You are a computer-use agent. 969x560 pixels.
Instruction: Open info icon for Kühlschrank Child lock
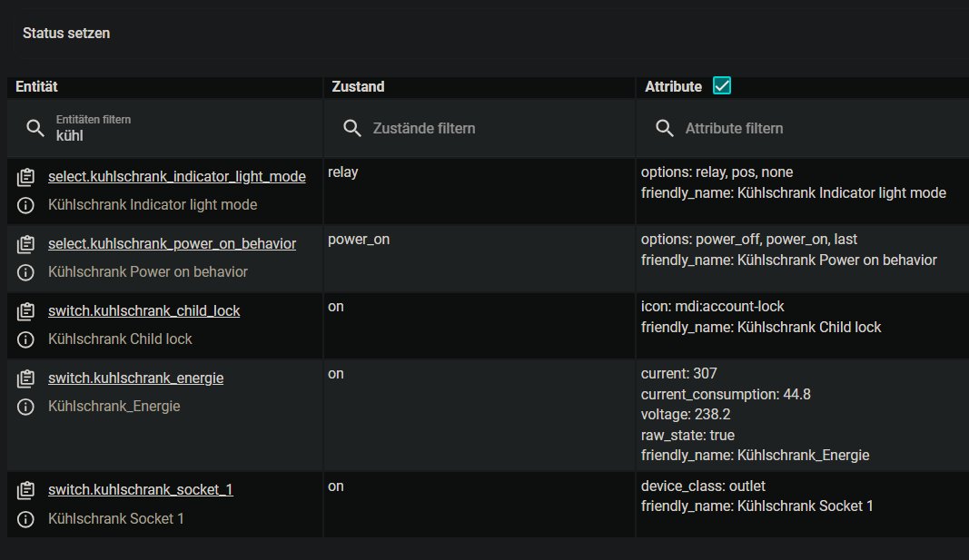tap(26, 339)
